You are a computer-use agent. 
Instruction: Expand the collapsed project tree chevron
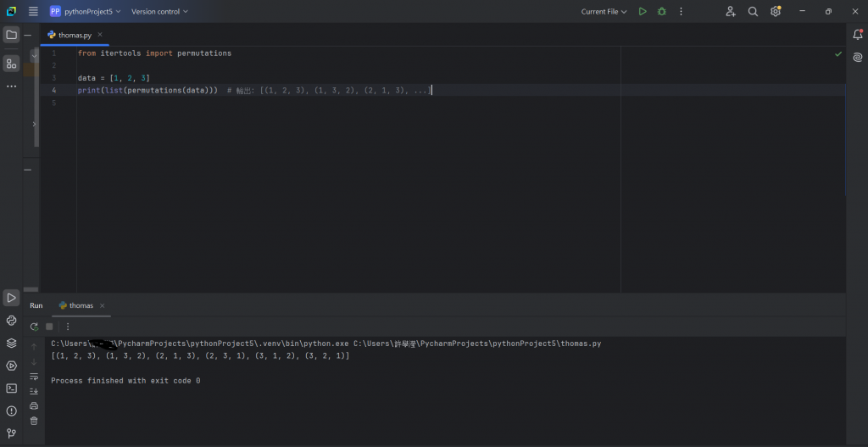coord(34,124)
